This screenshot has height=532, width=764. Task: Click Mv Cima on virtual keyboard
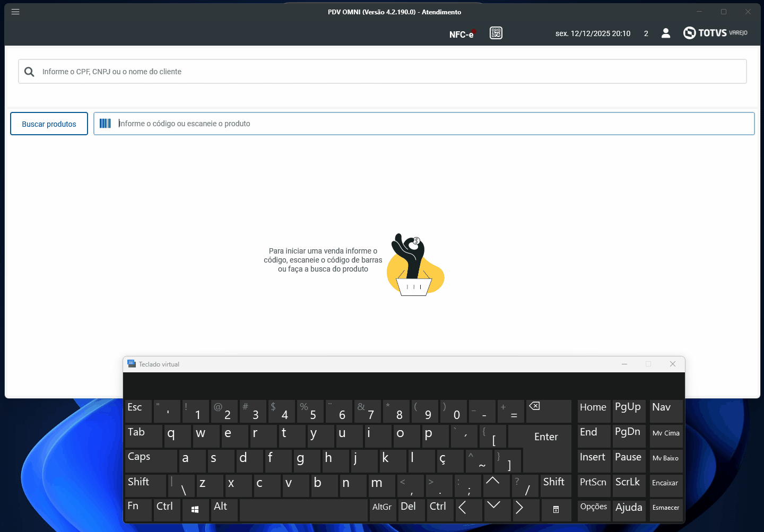[666, 436]
